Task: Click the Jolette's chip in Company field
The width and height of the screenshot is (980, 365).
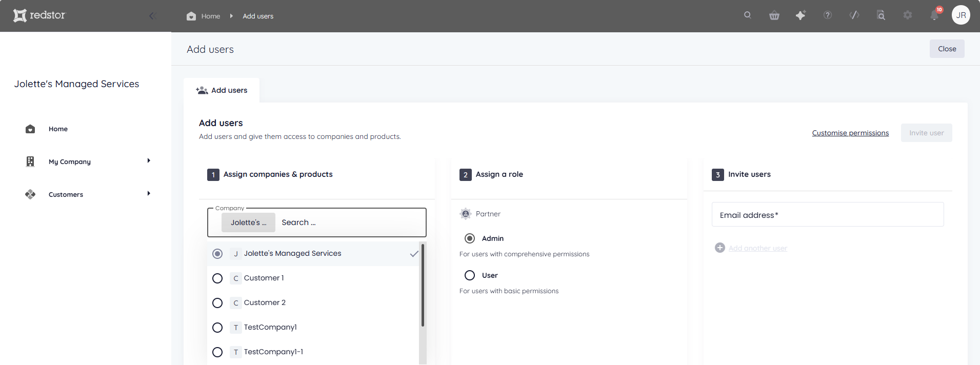Action: [249, 222]
